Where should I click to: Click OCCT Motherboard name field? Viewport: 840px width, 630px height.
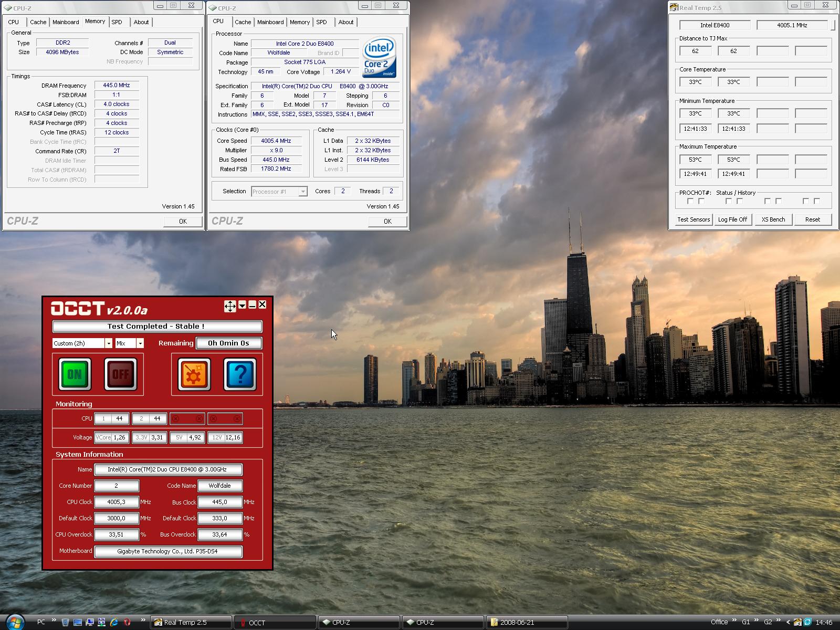pyautogui.click(x=168, y=551)
